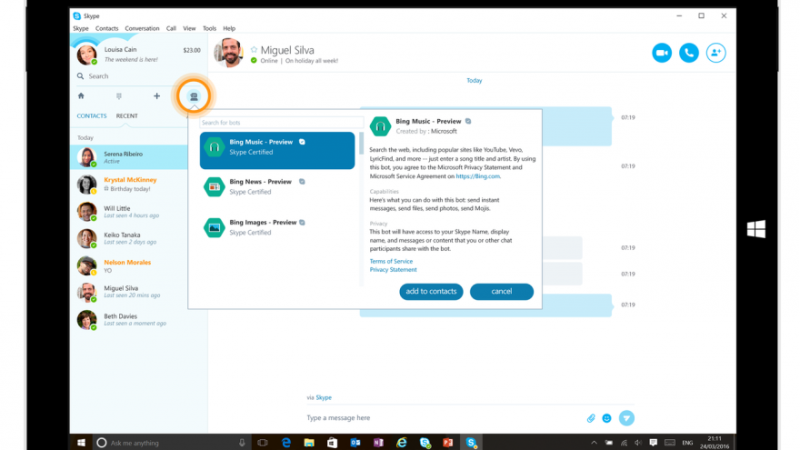Toggle the favorite star next to Miguel Silva
This screenshot has height=450, width=800.
click(254, 48)
